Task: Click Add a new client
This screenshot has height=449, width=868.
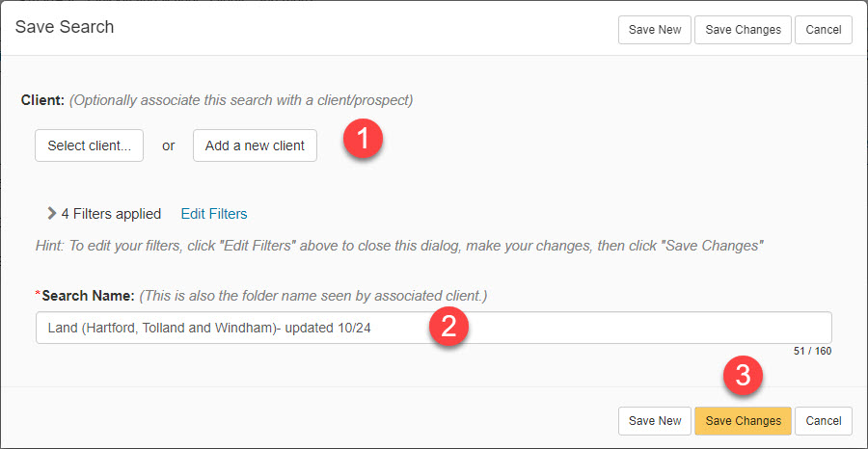Action: [255, 145]
